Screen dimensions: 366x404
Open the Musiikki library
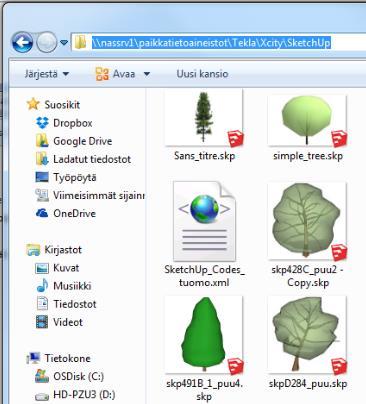point(72,286)
